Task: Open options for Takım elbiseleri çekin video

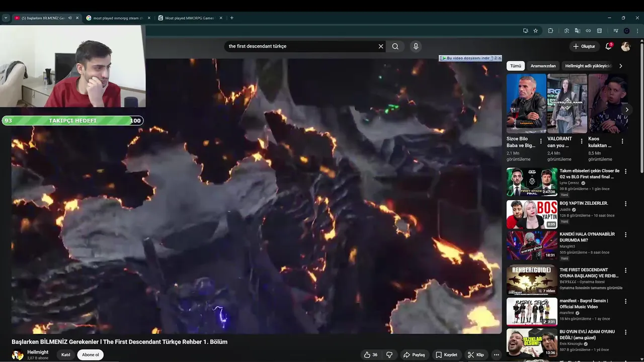Action: (x=626, y=171)
